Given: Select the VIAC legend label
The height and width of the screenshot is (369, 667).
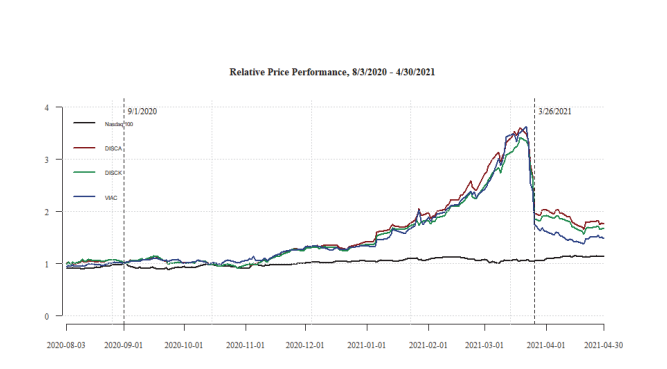Looking at the screenshot, I should pos(111,198).
